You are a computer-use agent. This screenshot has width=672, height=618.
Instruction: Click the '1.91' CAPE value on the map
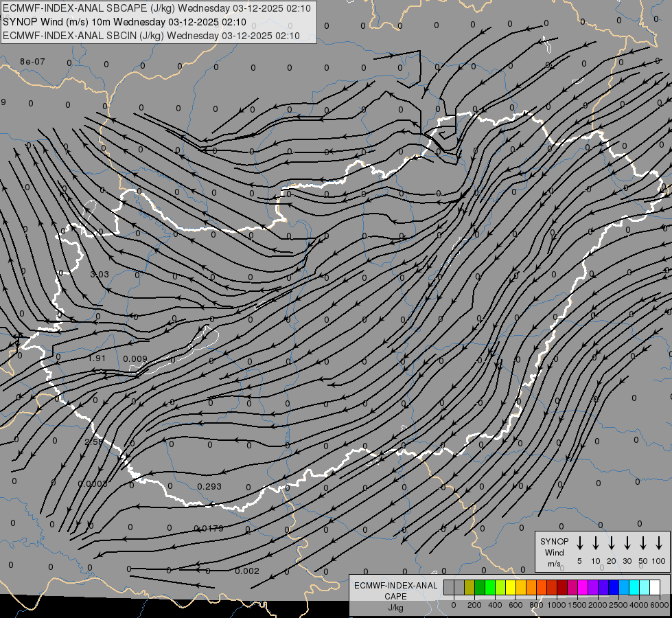[96, 358]
